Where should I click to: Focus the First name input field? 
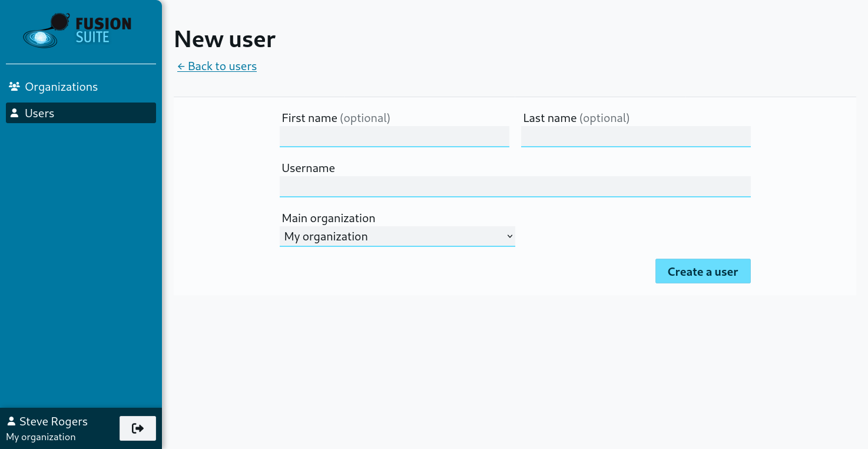[394, 136]
